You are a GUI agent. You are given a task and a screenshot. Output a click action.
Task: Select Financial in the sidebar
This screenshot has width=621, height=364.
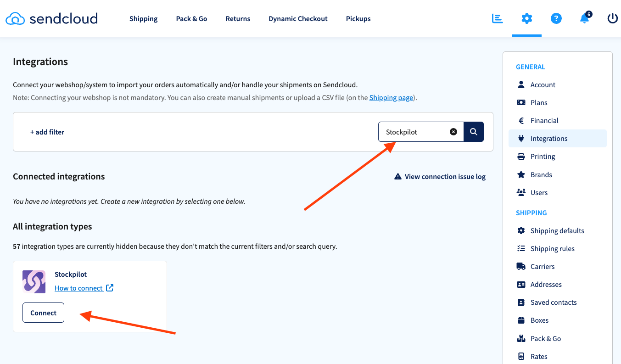[x=558, y=121]
